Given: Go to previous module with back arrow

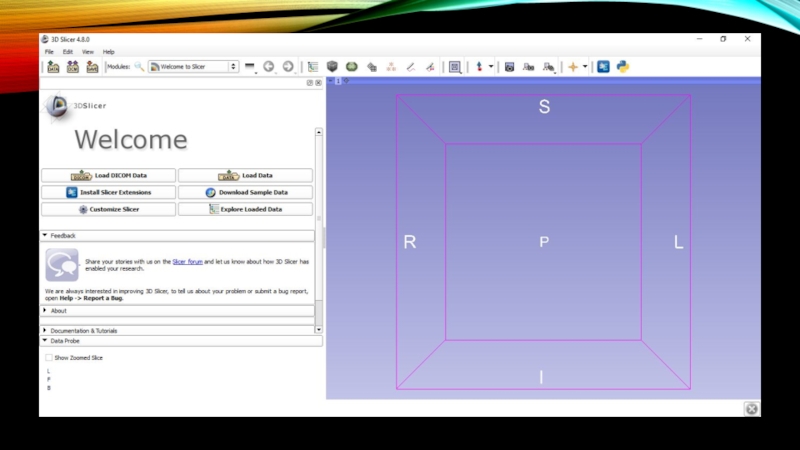Looking at the screenshot, I should pos(268,67).
